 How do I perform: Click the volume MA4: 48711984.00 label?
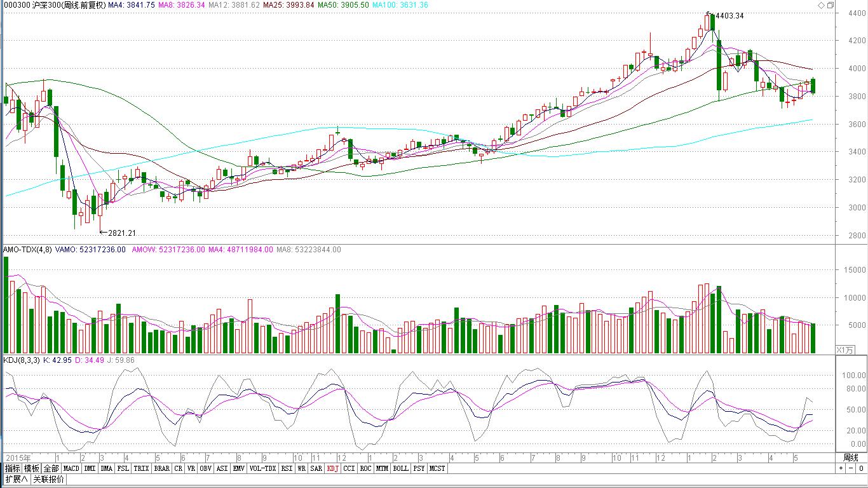(x=241, y=250)
